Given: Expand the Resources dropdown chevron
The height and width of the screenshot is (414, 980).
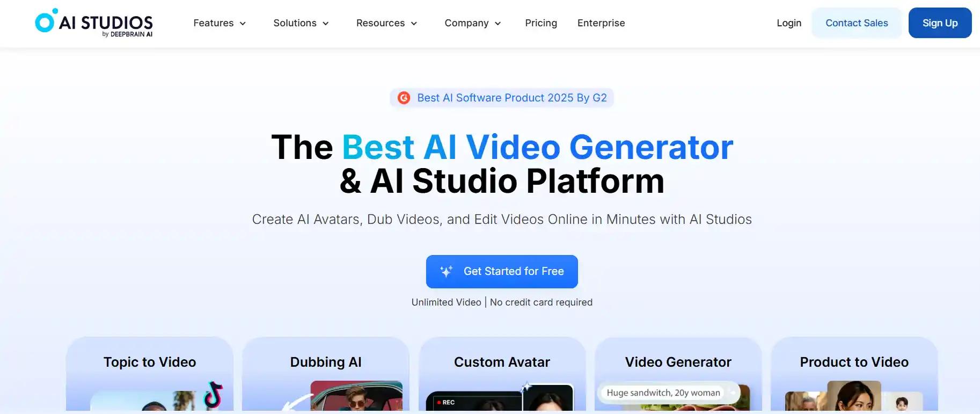Looking at the screenshot, I should (x=414, y=24).
